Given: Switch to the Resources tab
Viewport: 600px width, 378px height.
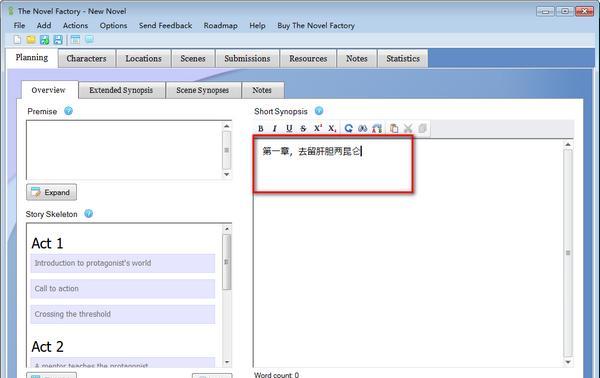Looking at the screenshot, I should pos(308,59).
